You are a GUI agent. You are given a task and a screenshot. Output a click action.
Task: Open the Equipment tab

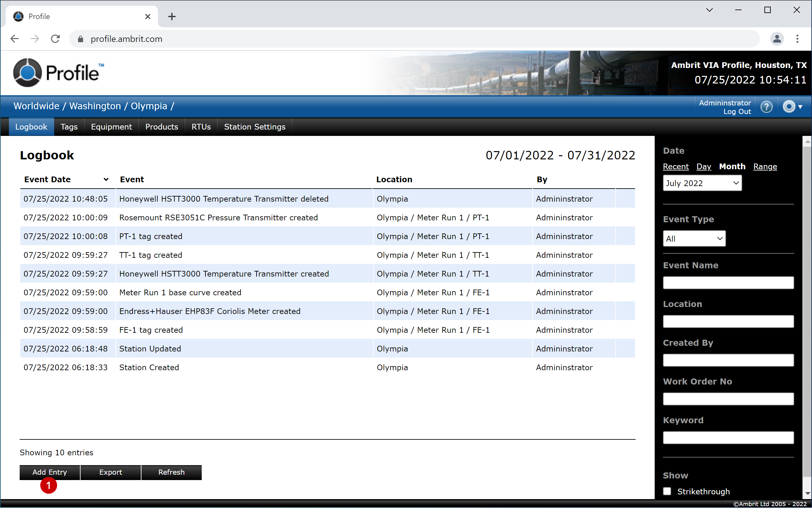tap(111, 127)
